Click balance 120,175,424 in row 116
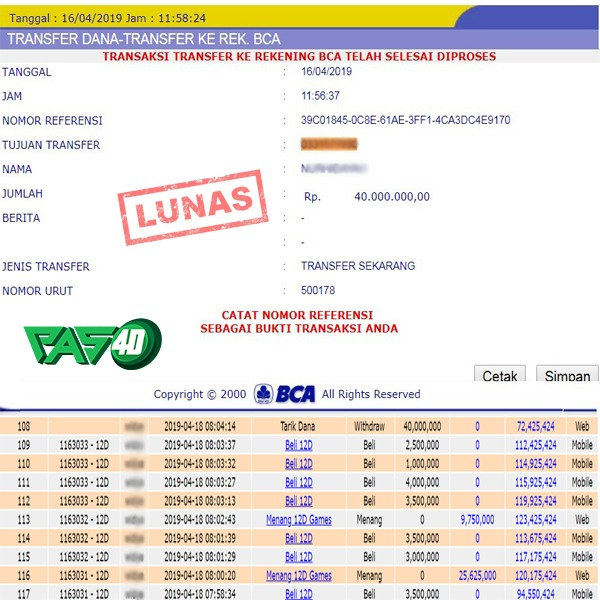The width and height of the screenshot is (600, 600). pyautogui.click(x=535, y=576)
